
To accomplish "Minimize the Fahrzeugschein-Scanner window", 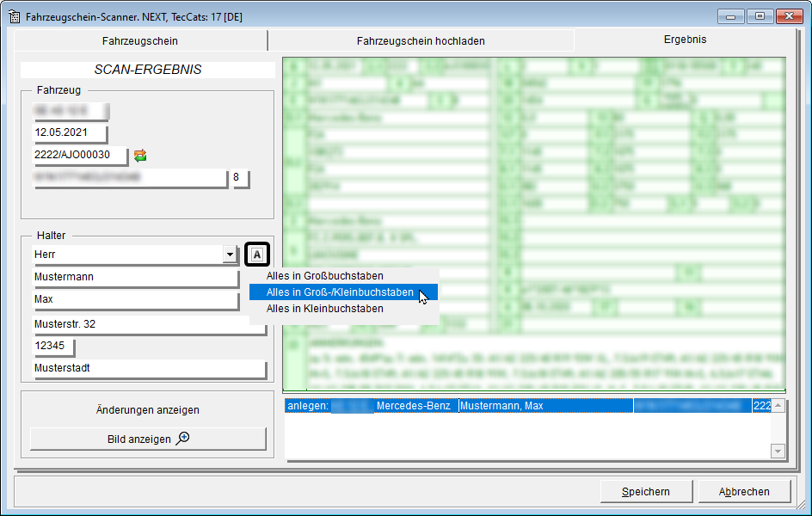I will point(730,16).
